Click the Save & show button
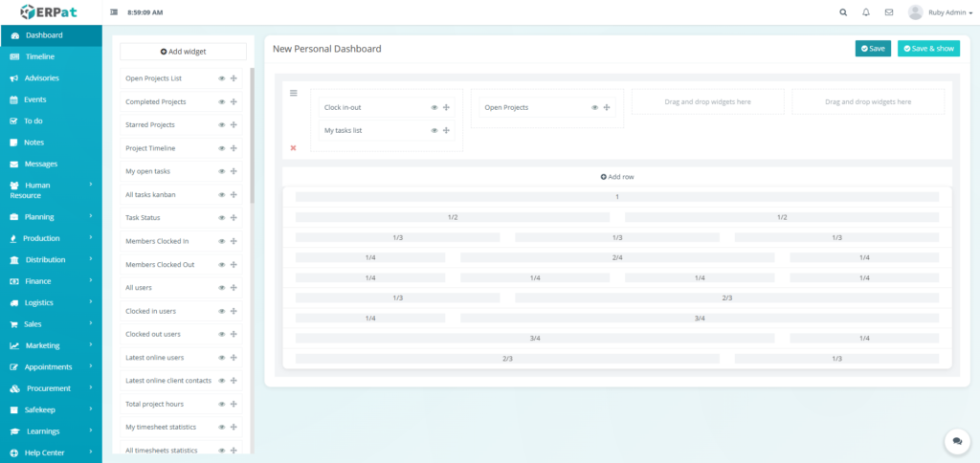 [x=928, y=49]
